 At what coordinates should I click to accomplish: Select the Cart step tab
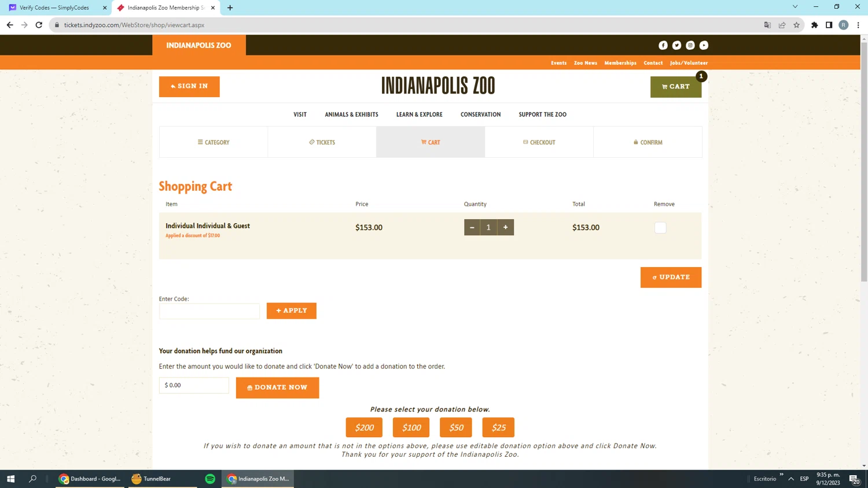pyautogui.click(x=431, y=142)
